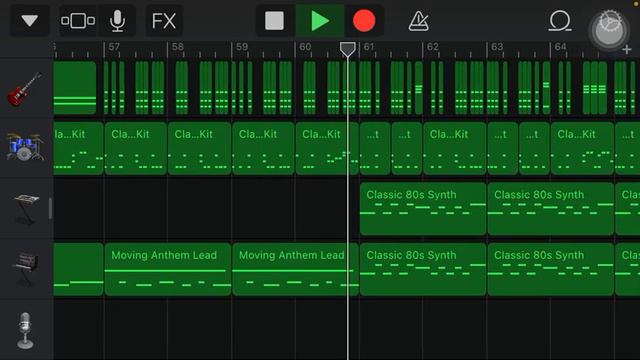Image resolution: width=640 pixels, height=360 pixels.
Task: Select the red electric guitar track icon
Action: (x=25, y=89)
